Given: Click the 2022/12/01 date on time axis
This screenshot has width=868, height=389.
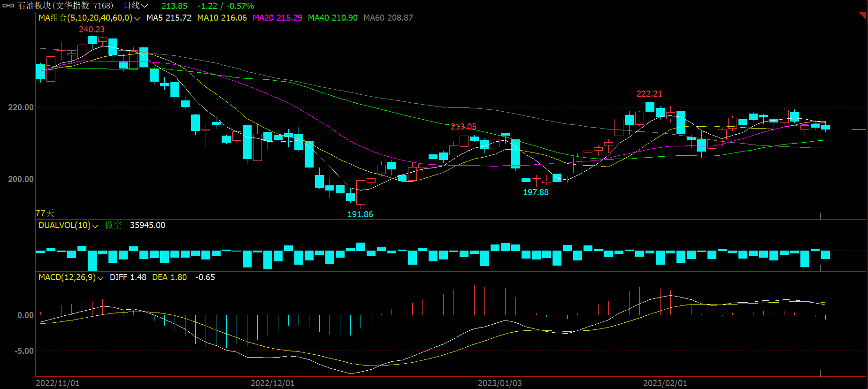Looking at the screenshot, I should pos(273,383).
